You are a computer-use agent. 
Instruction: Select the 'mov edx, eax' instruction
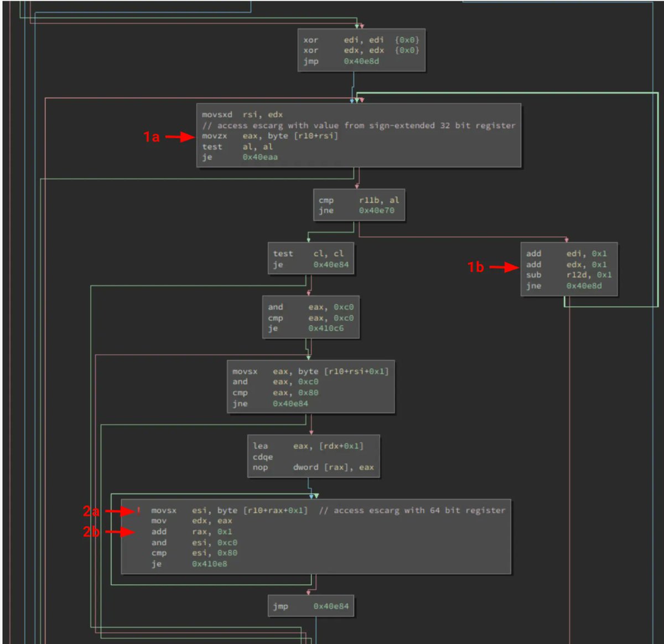(192, 521)
